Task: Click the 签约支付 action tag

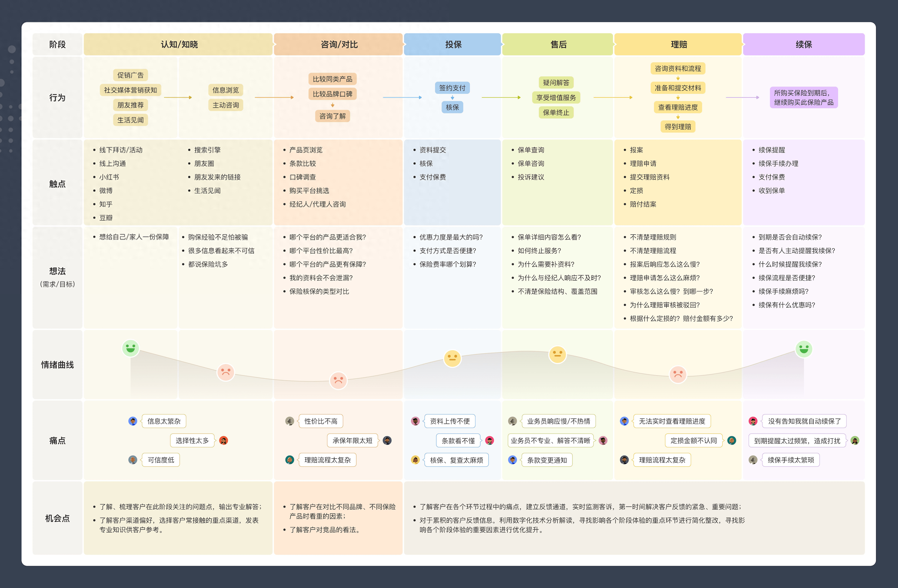Action: (452, 88)
